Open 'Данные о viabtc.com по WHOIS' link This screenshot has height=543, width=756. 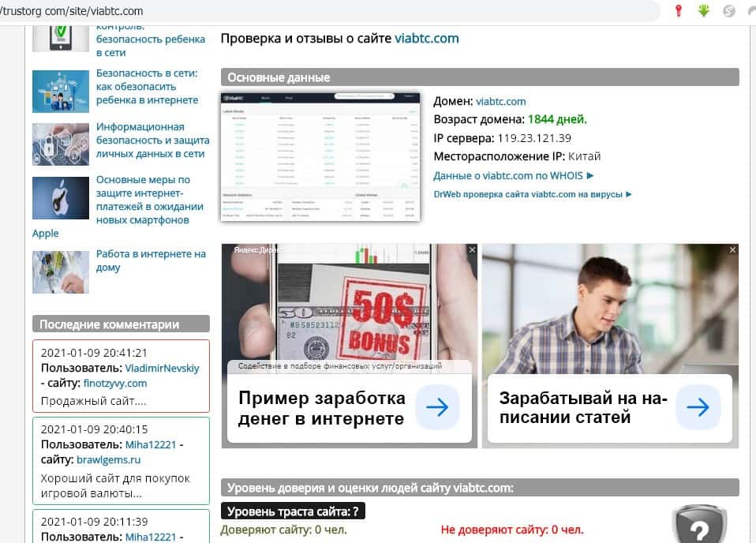coord(513,176)
